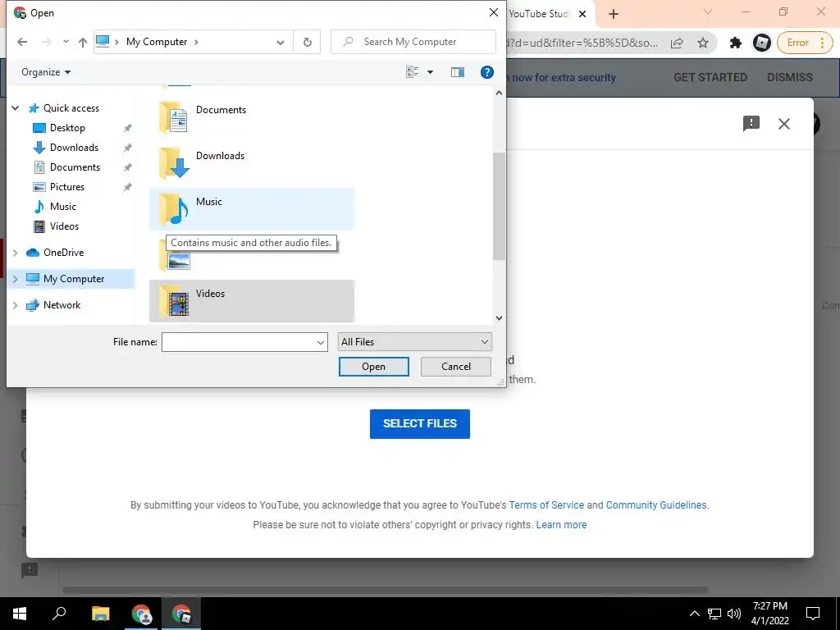Open the File name suggestions dropdown
Viewport: 840px width, 630px height.
point(321,342)
